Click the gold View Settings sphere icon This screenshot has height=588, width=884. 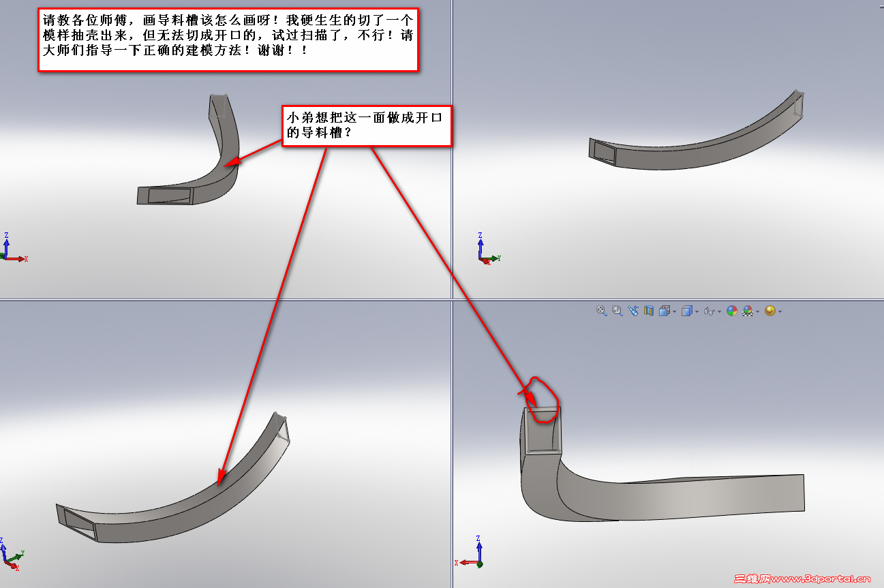770,311
